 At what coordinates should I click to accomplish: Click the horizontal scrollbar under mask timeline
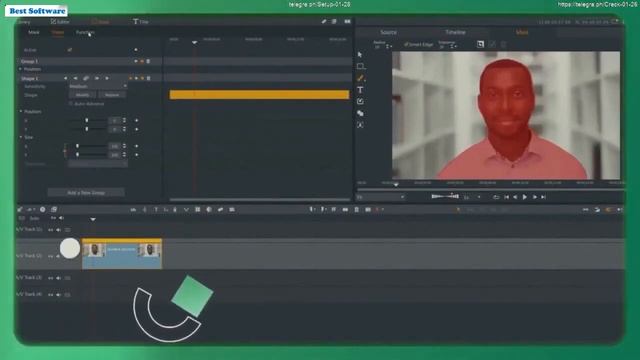pyautogui.click(x=260, y=200)
